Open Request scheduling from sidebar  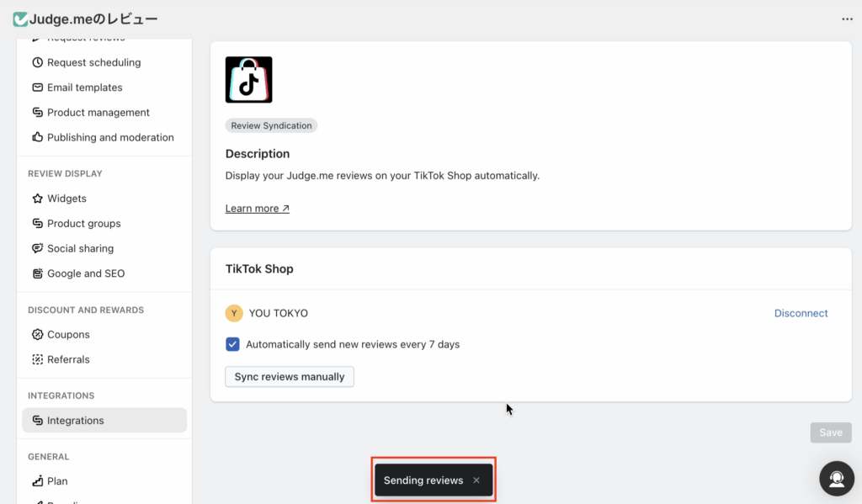tap(93, 62)
